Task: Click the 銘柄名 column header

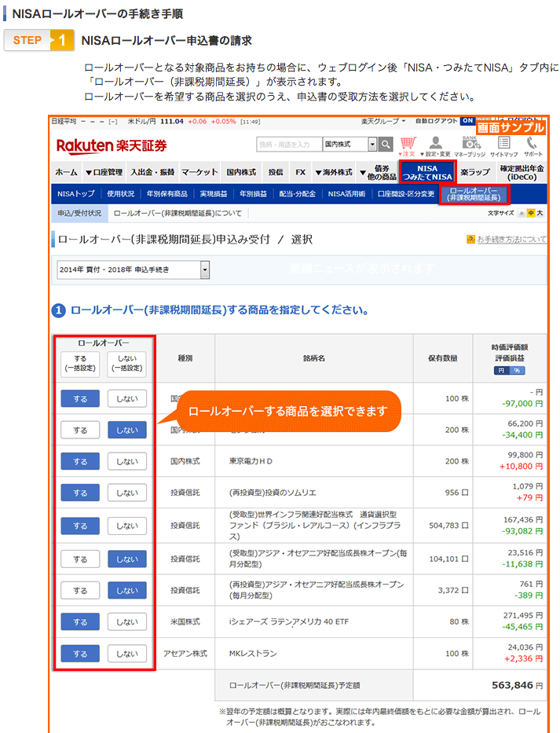Action: click(x=313, y=358)
